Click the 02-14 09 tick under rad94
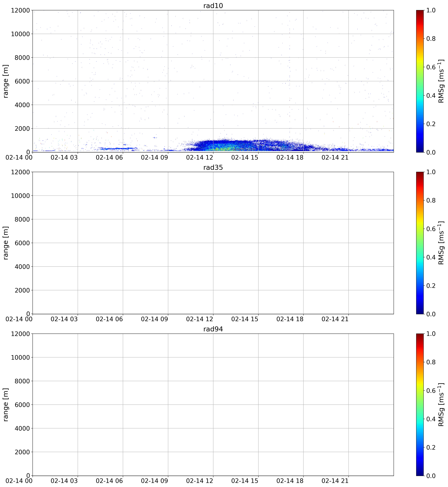 (154, 481)
